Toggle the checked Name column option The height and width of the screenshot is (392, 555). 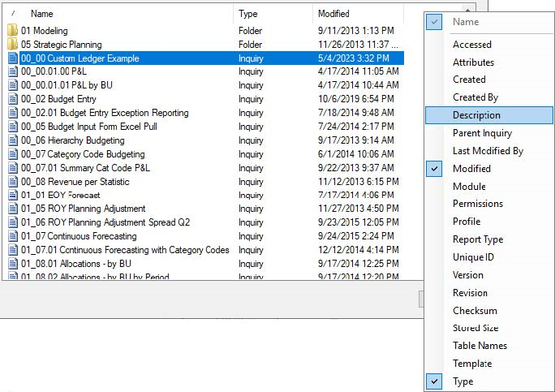[465, 22]
